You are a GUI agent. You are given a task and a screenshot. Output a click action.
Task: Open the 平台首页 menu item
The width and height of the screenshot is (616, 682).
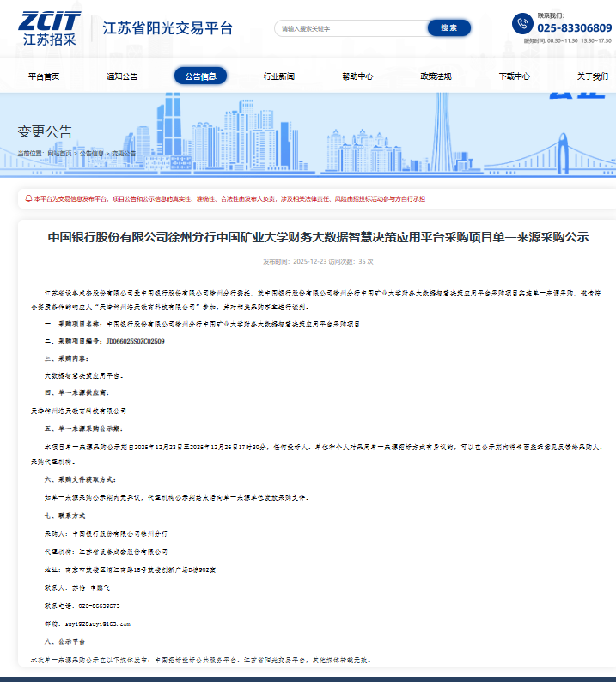tap(44, 76)
